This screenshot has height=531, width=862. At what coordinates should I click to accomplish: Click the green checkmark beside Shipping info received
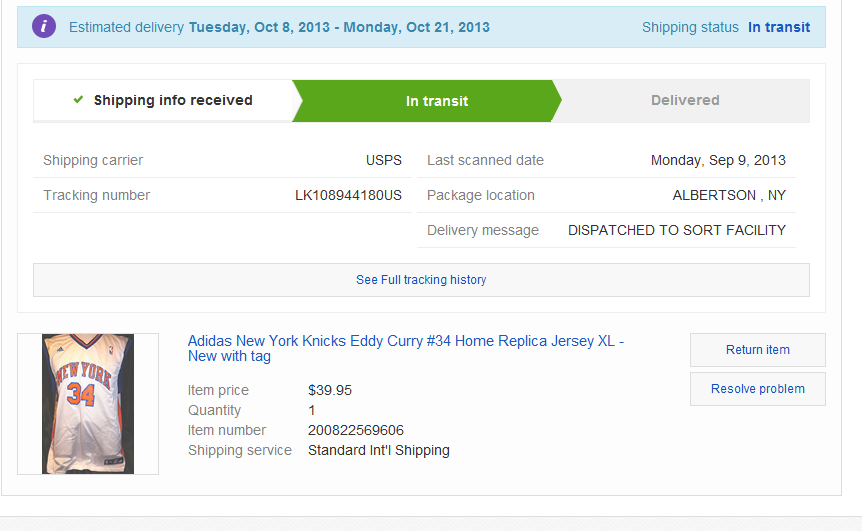[x=78, y=99]
